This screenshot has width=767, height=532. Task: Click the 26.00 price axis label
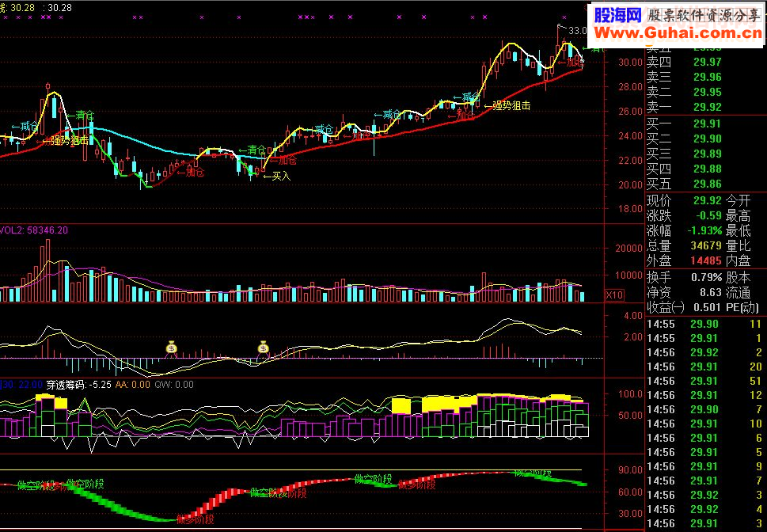pos(630,111)
